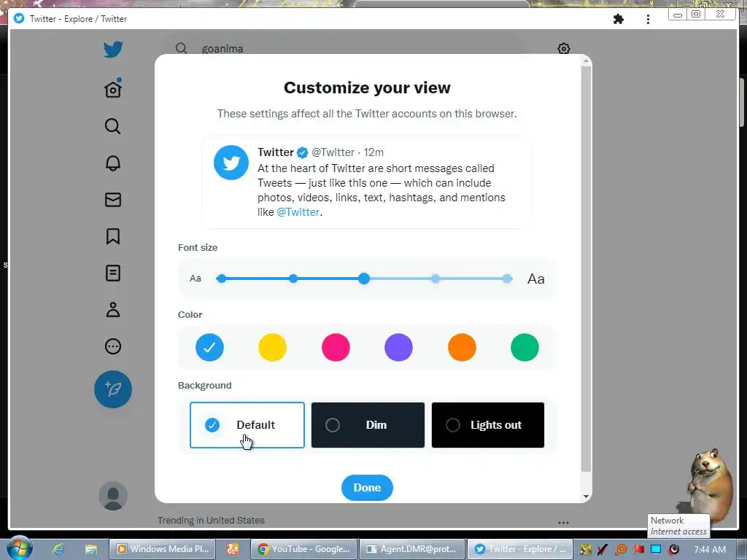Open the @Twitter mention link
The width and height of the screenshot is (747, 560).
[298, 212]
